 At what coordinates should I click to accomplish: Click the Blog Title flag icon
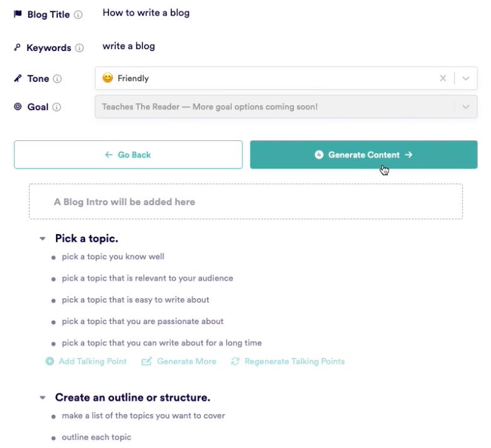tap(18, 14)
